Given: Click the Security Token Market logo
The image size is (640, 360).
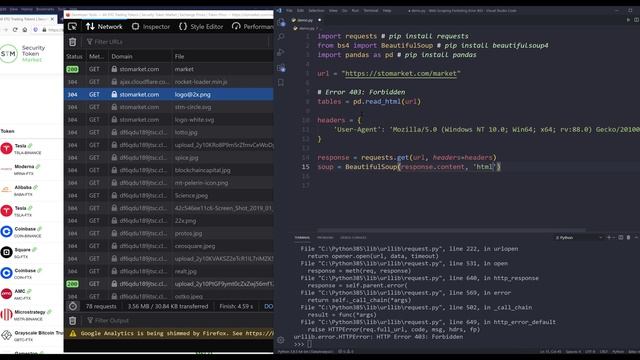Looking at the screenshot, I should coord(23,54).
